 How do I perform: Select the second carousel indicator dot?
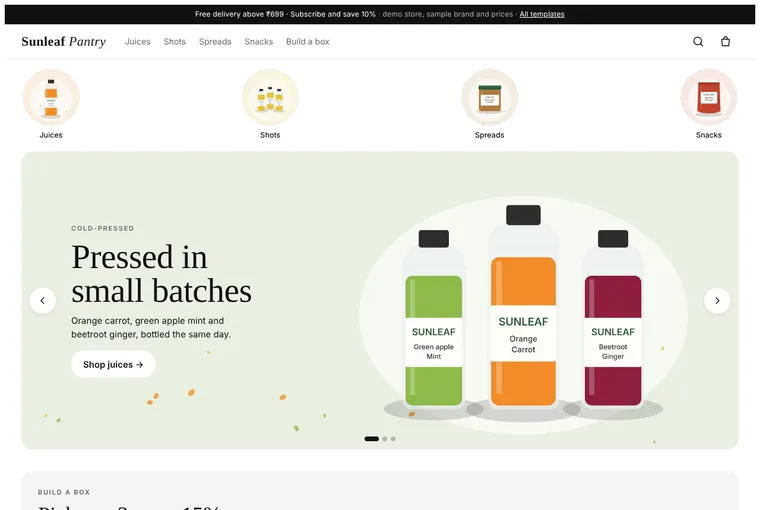385,439
